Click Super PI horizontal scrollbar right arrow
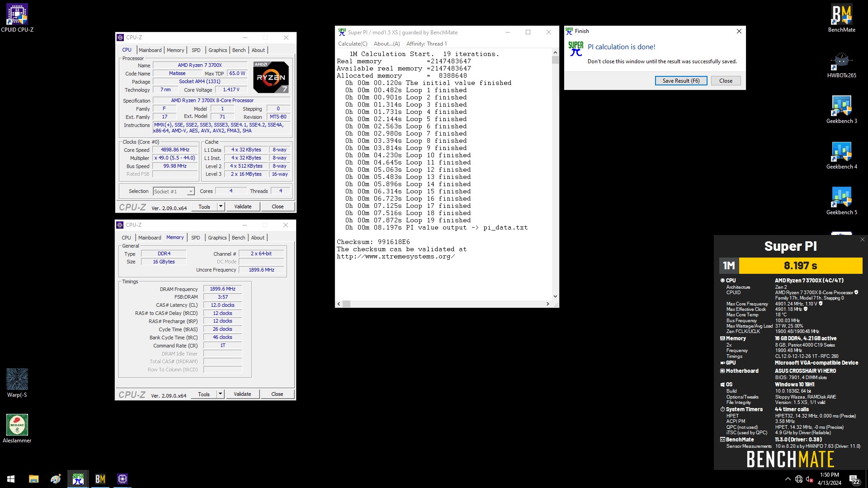The image size is (868, 488). point(548,304)
